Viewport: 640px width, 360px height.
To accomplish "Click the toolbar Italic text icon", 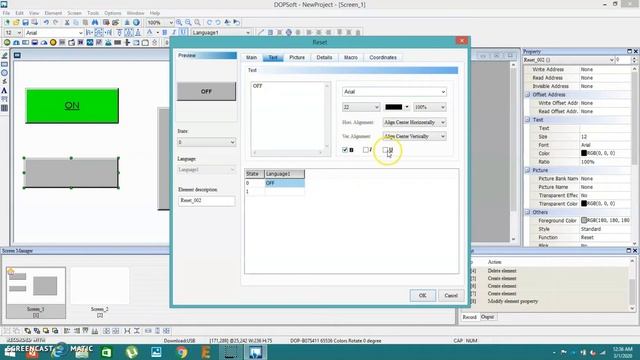I will 174,32.
